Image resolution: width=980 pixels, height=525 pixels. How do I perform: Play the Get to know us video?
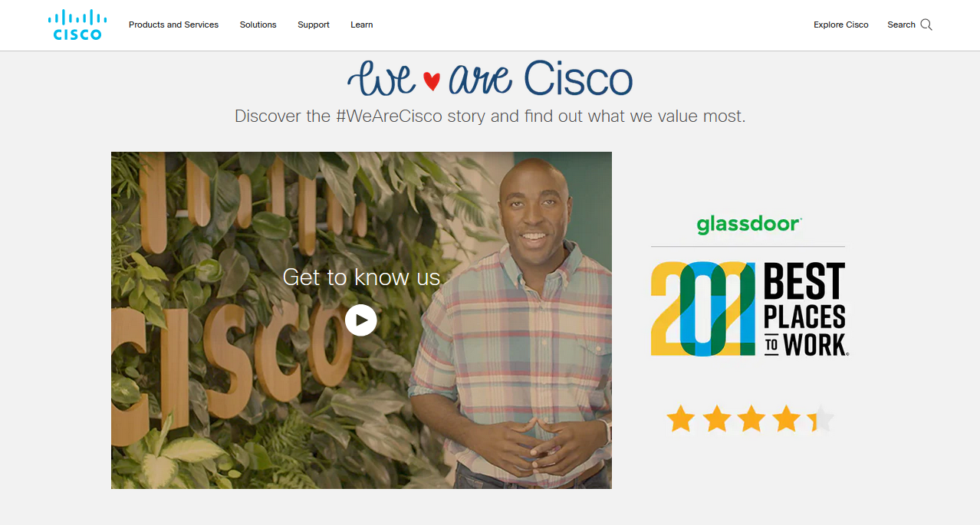tap(360, 320)
